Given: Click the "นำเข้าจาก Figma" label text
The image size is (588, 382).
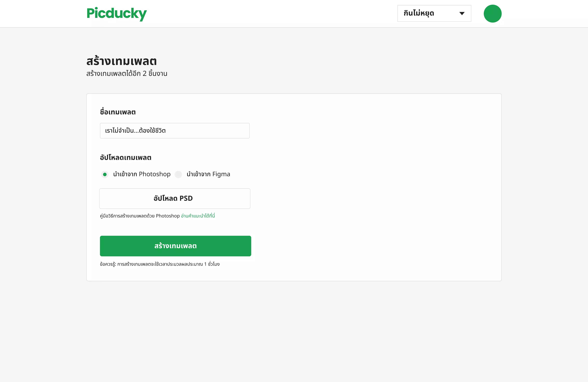Looking at the screenshot, I should click(208, 174).
